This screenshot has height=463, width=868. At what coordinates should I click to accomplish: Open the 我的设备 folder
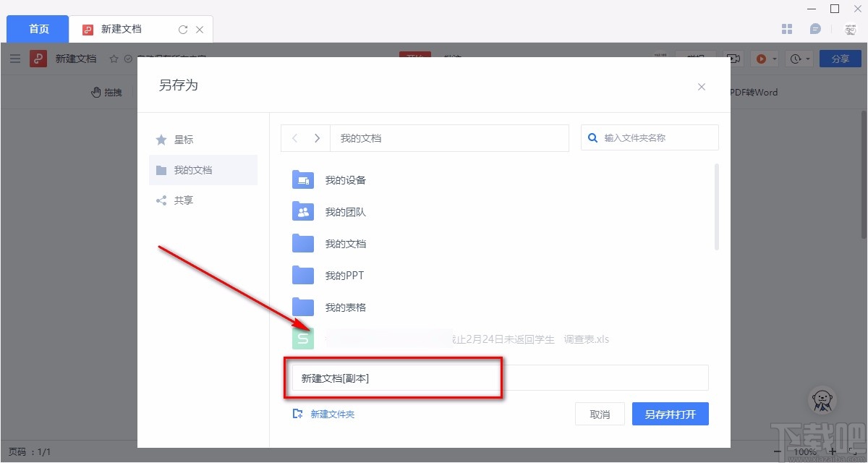coord(345,180)
